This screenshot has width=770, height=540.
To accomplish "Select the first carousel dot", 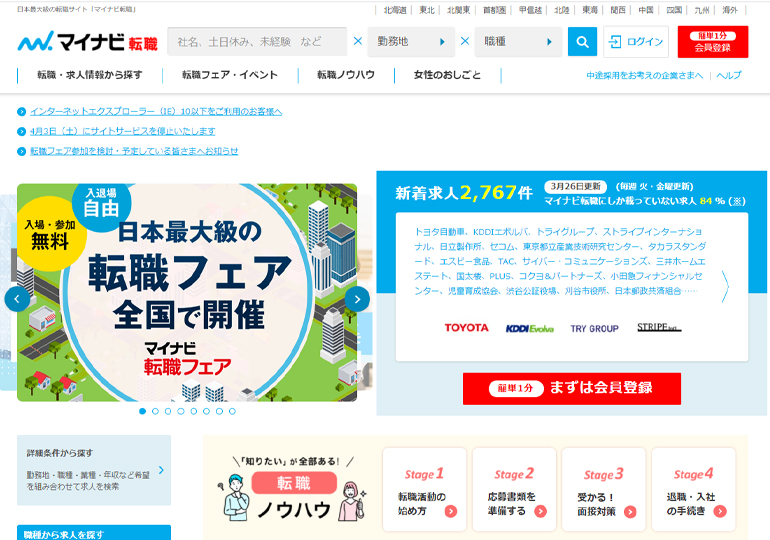I will 142,411.
